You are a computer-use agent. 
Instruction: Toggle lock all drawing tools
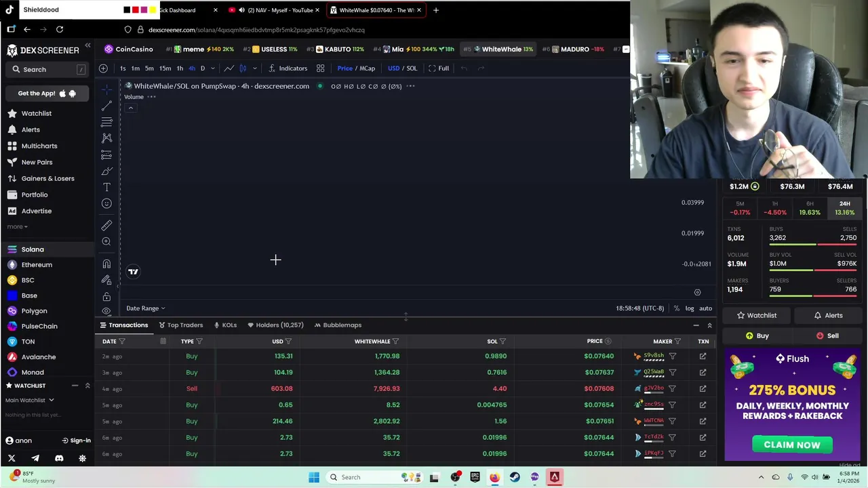106,297
